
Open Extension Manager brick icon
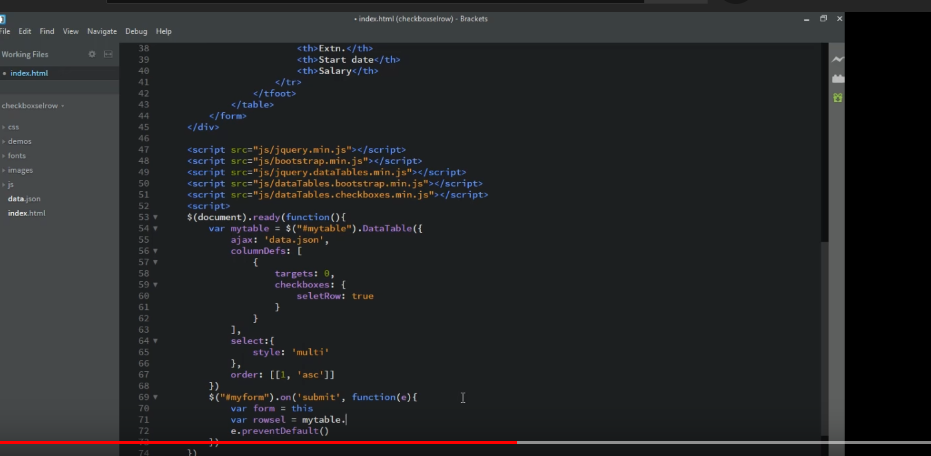pos(837,78)
